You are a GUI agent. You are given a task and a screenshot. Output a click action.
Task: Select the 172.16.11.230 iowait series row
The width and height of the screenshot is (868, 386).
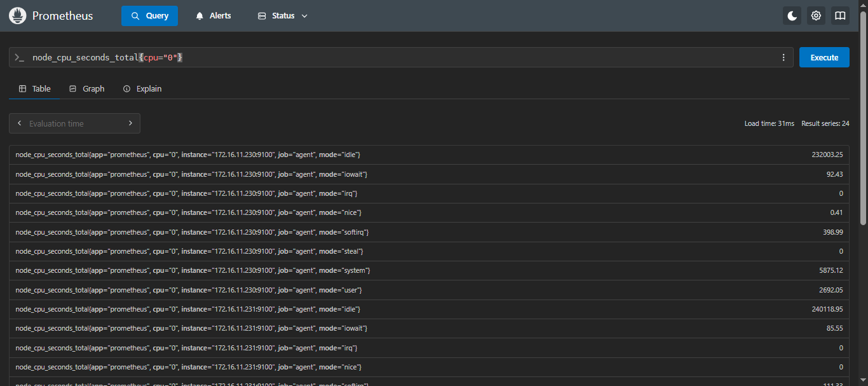click(429, 174)
